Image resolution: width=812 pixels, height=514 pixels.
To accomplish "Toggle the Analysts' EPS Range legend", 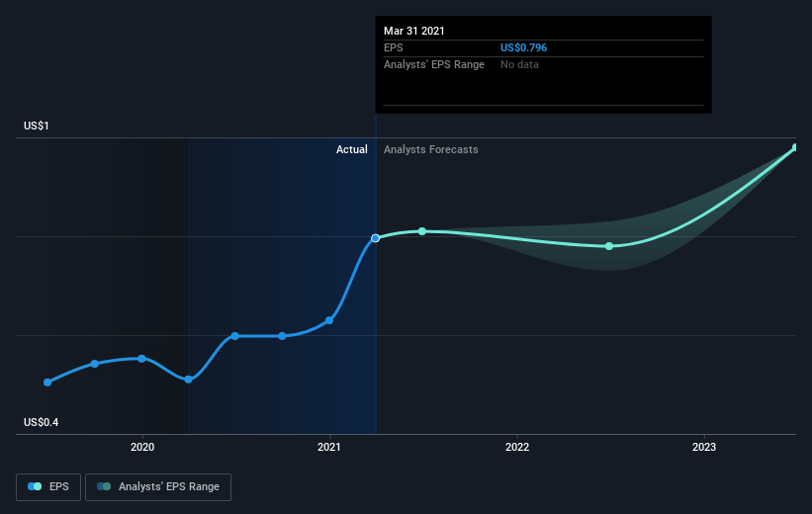I will tap(158, 487).
